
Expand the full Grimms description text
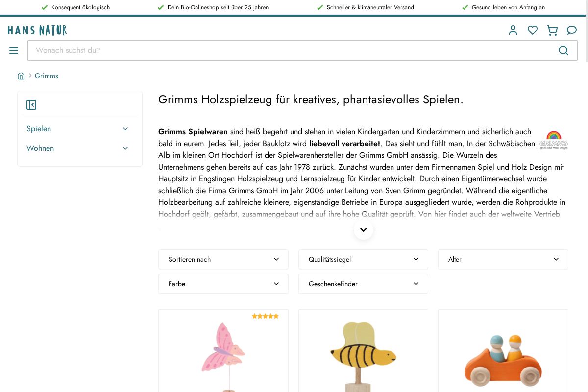click(364, 230)
